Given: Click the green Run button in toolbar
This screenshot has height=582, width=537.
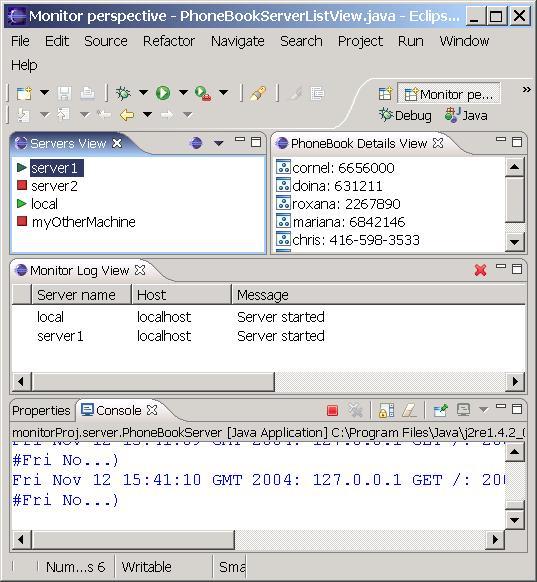Looking at the screenshot, I should [163, 93].
